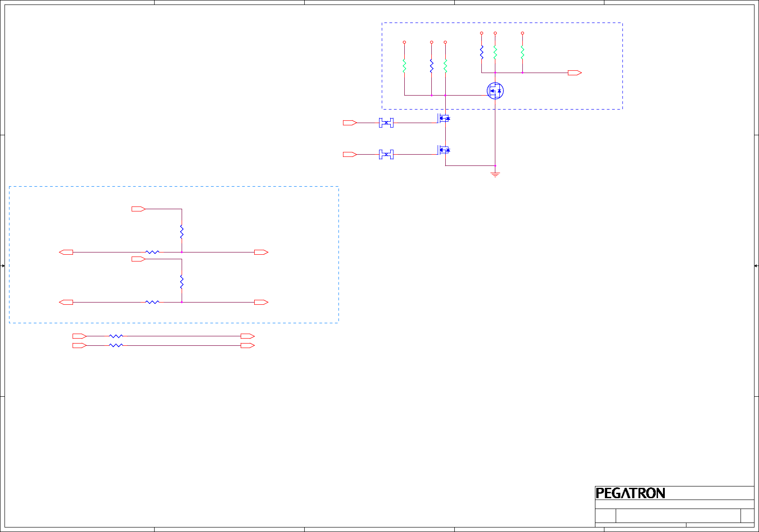
Task: Select the lower horizontal resistor in the lower-left box
Action: [152, 302]
